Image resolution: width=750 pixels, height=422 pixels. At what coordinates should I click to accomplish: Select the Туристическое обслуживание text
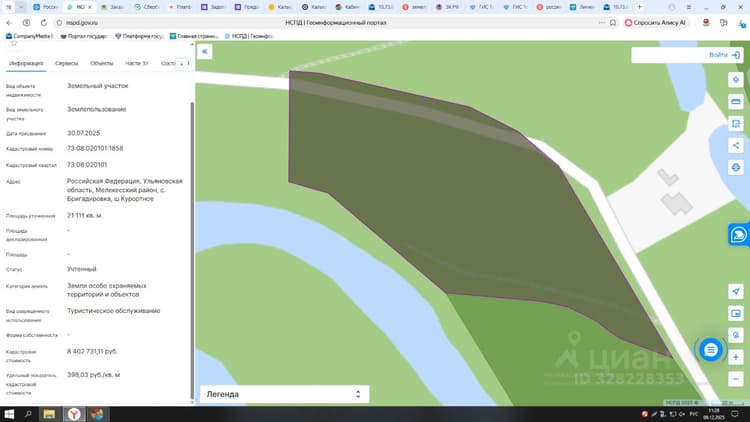(x=113, y=311)
